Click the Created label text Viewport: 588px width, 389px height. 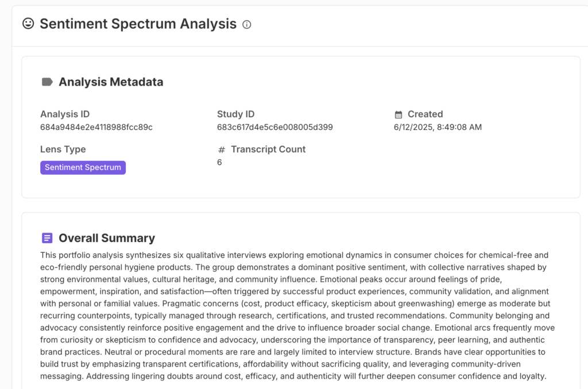click(x=425, y=114)
